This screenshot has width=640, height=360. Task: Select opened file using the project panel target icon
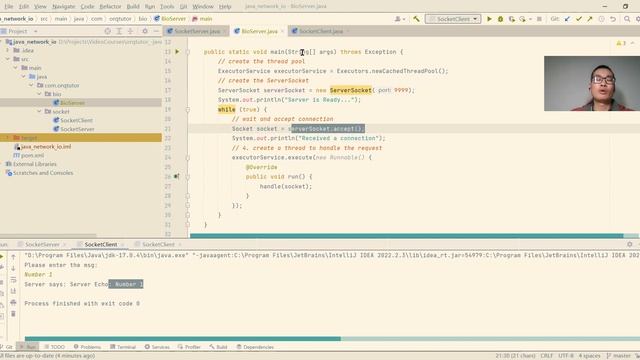tap(107, 31)
